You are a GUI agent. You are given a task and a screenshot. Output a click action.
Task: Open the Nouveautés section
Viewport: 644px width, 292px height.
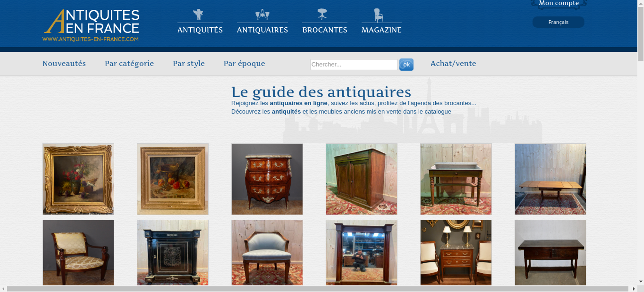pos(64,63)
